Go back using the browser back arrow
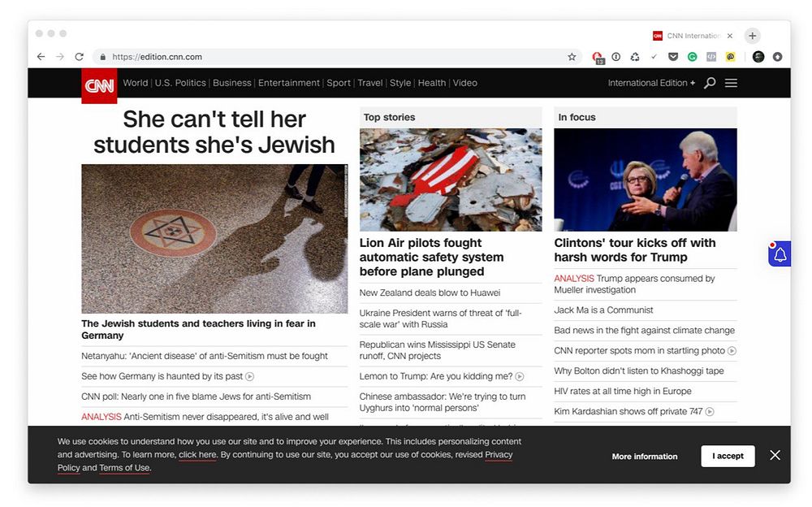 [x=41, y=57]
